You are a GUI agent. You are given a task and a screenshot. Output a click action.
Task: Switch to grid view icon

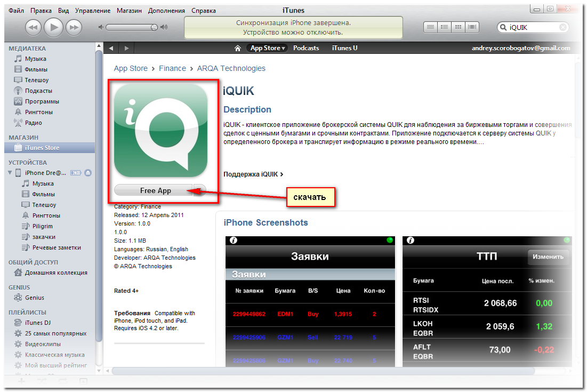[x=458, y=27]
